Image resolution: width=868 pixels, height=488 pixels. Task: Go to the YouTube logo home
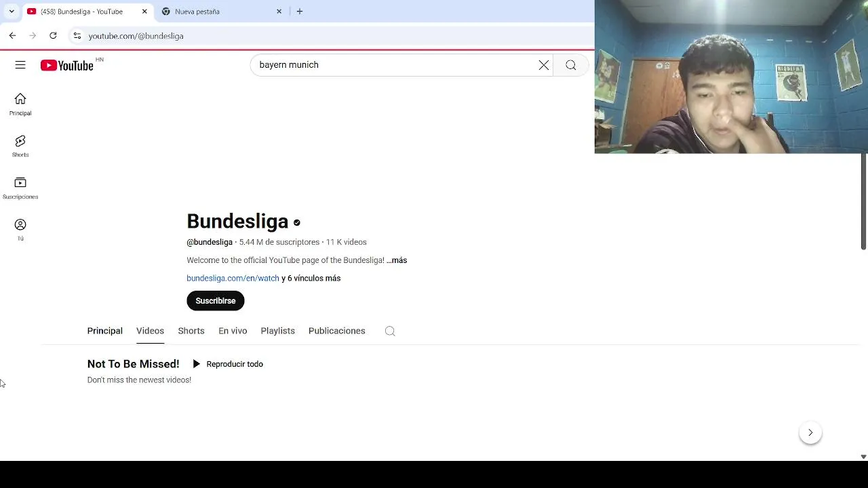(x=66, y=65)
